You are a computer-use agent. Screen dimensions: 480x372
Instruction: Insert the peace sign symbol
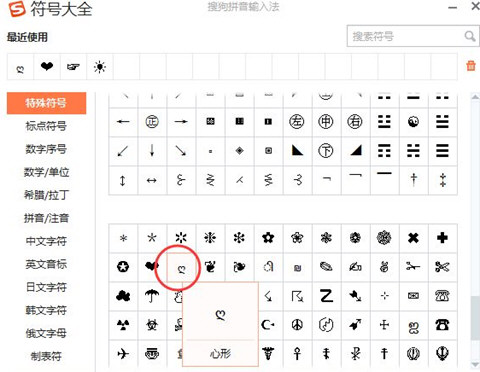(297, 325)
